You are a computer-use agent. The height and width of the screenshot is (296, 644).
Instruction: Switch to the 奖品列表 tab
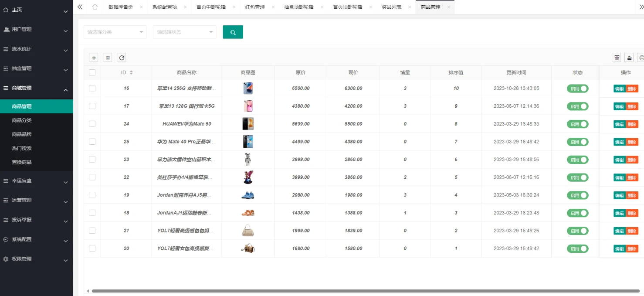pyautogui.click(x=392, y=7)
